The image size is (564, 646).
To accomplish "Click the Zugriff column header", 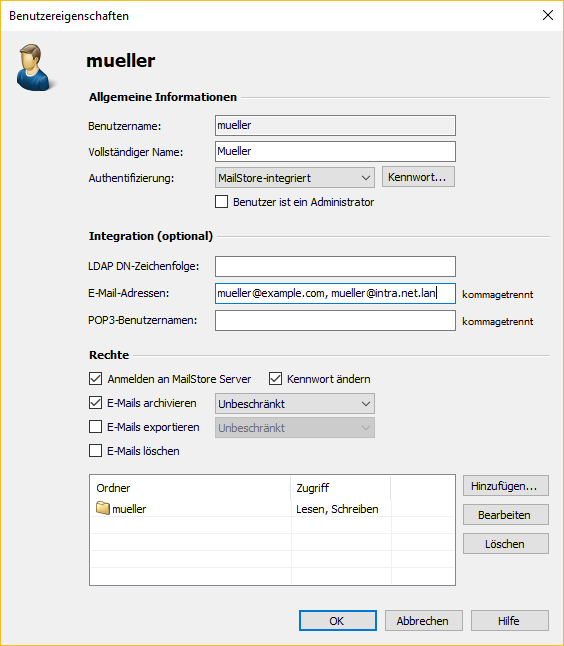I will coord(341,488).
